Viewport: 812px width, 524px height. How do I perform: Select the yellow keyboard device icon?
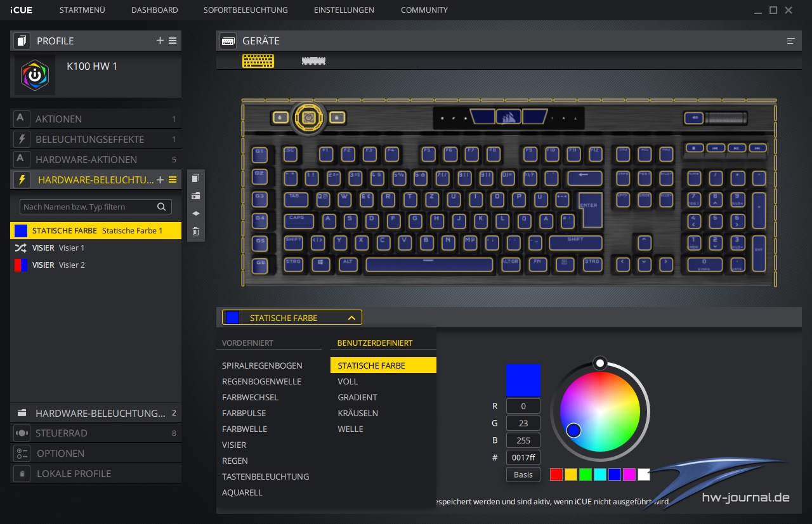pos(258,61)
